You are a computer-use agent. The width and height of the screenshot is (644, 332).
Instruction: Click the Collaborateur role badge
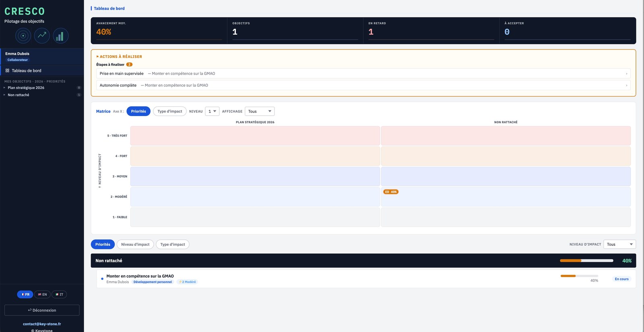click(18, 60)
